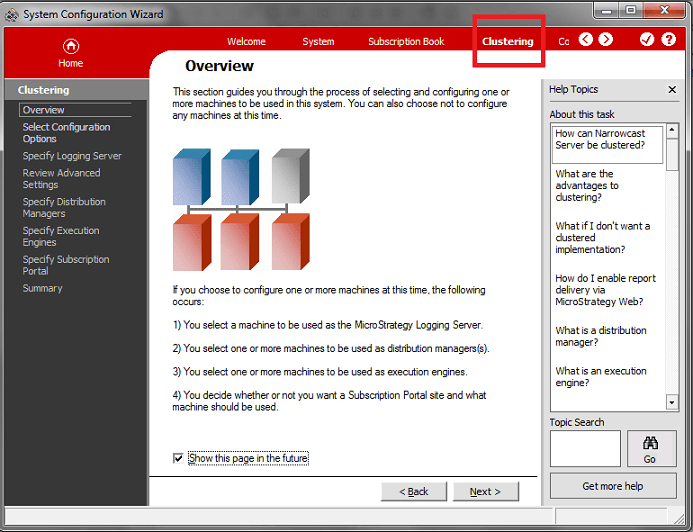Screen dimensions: 693x532
Task: Go to Specify Logging Server step
Action: (72, 156)
